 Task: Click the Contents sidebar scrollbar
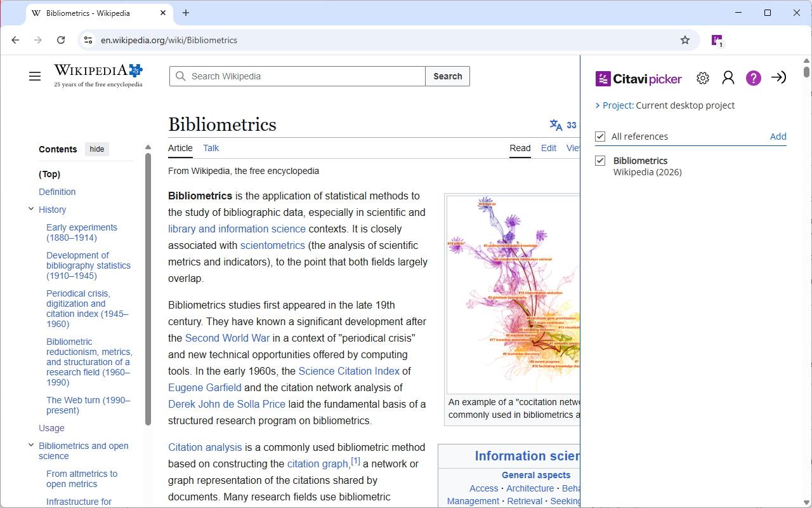click(148, 289)
